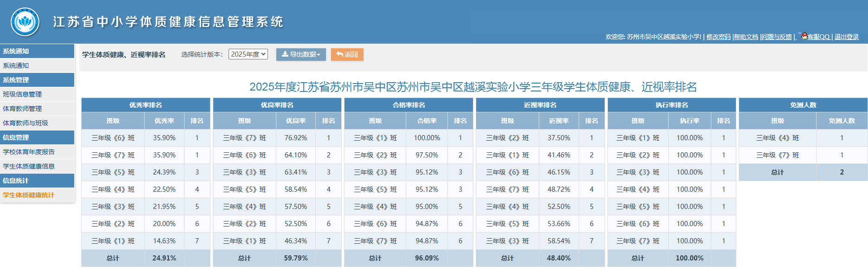Open 学生体质健康信息 menu item
Screen dimensions: 868x273
coord(29,166)
